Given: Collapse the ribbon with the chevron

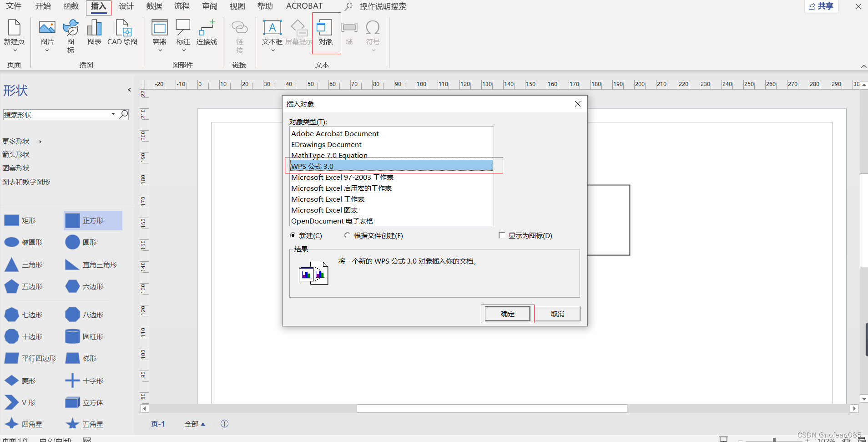Looking at the screenshot, I should (x=863, y=66).
